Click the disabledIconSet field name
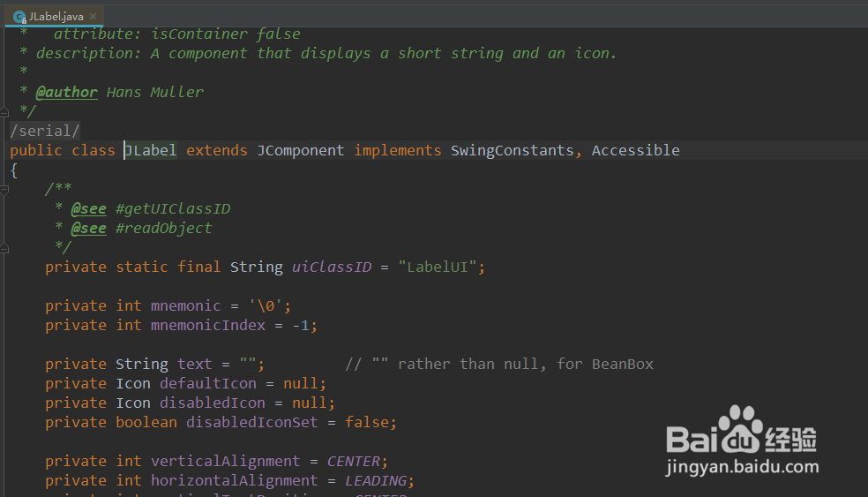 [x=252, y=422]
